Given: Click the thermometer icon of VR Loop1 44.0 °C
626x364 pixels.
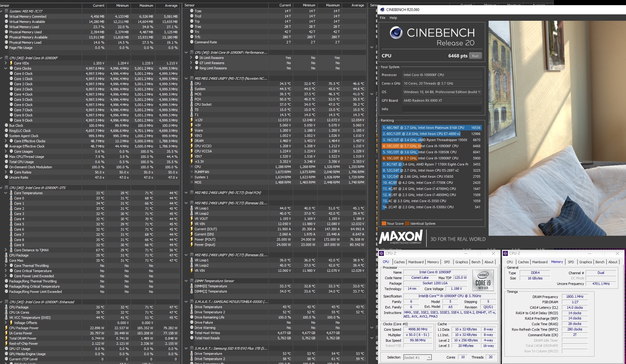Looking at the screenshot, I should [x=192, y=208].
